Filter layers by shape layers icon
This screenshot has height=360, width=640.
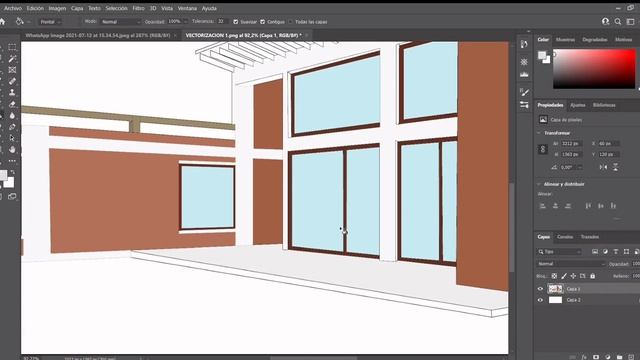626,251
